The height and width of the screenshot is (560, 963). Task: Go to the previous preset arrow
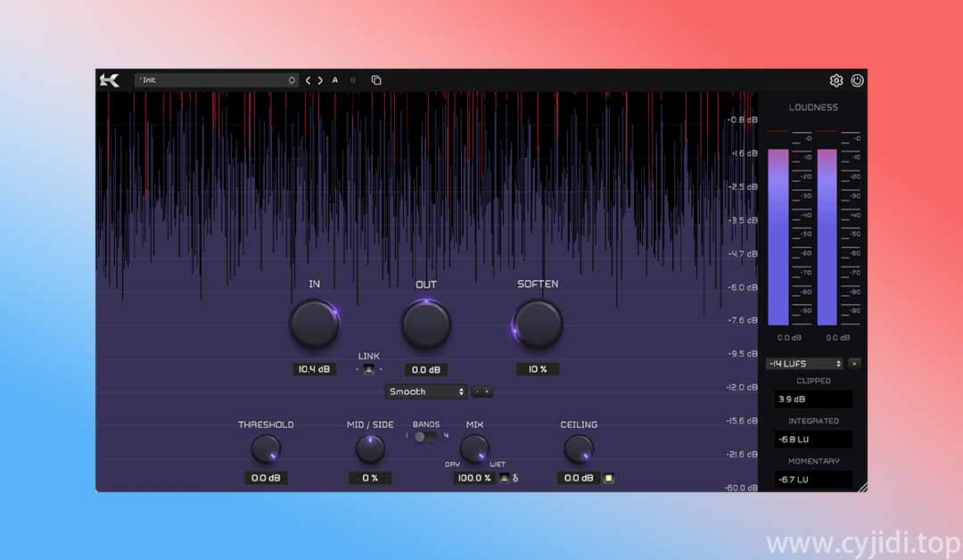click(309, 80)
